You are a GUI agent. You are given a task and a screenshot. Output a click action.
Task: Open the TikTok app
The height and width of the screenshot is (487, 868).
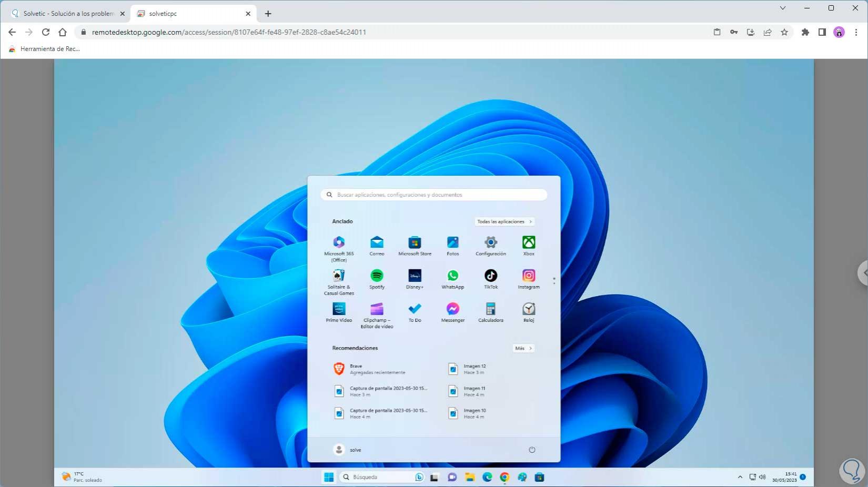click(x=491, y=279)
